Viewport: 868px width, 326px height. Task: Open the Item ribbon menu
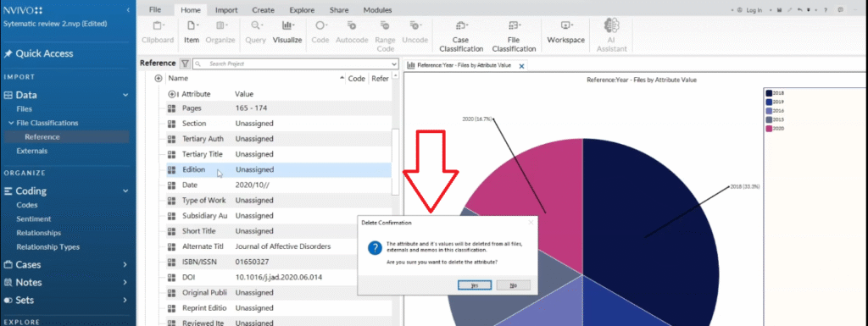tap(192, 32)
